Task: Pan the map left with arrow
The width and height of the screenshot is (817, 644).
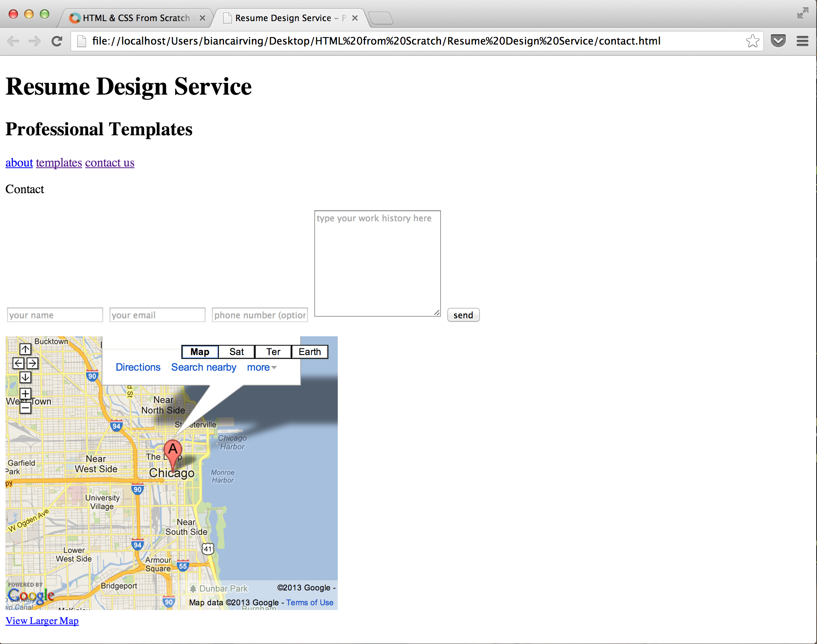Action: (x=18, y=363)
